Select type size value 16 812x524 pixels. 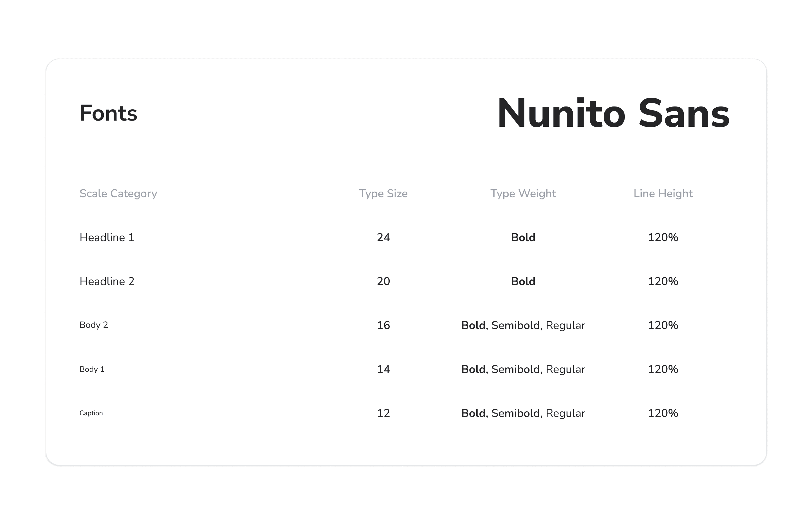click(383, 325)
